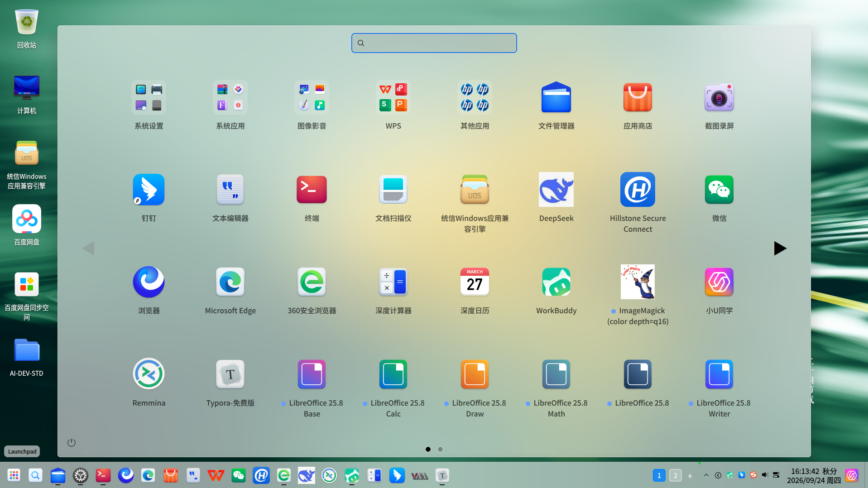Screen dimensions: 868x488
Task: Launch 360安全浏览器 in launcher
Action: (312, 282)
